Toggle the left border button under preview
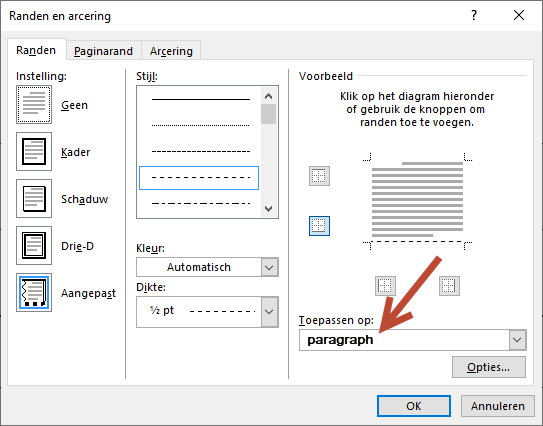Screen dimensions: 543x426 click(x=385, y=286)
